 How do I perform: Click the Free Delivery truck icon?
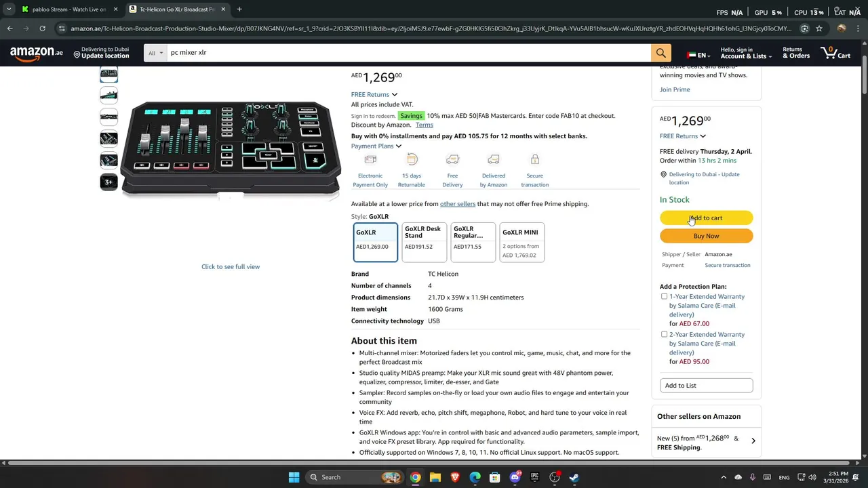click(452, 159)
